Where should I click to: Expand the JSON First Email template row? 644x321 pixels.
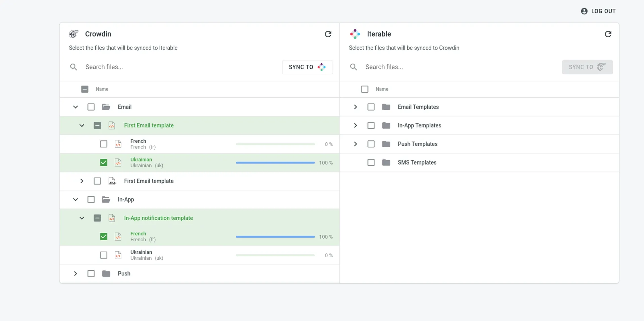coord(82,181)
